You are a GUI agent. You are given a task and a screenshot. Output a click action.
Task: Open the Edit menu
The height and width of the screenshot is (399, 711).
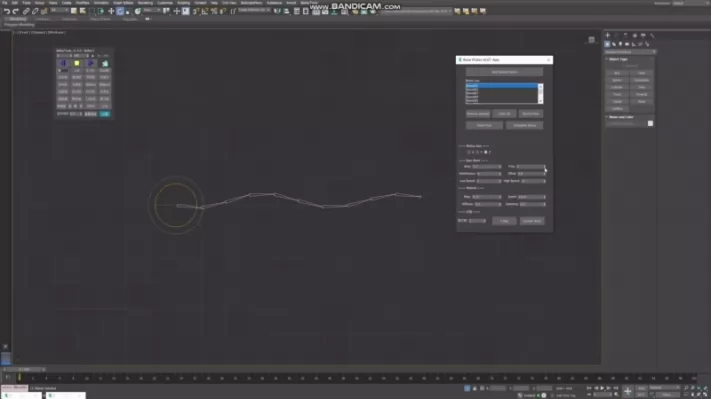[x=15, y=3]
